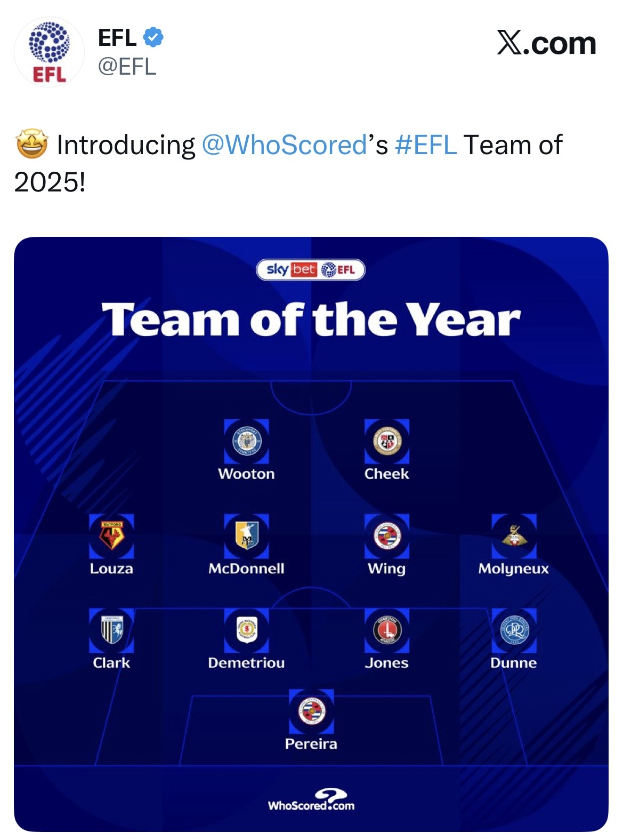Click the @EFL handle text
Image resolution: width=623 pixels, height=840 pixels.
pyautogui.click(x=127, y=67)
